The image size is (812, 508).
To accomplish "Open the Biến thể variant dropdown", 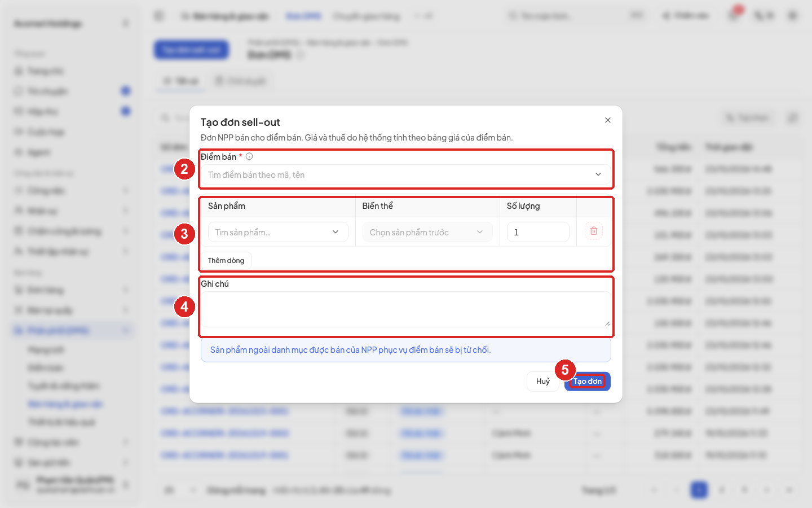I will [427, 232].
